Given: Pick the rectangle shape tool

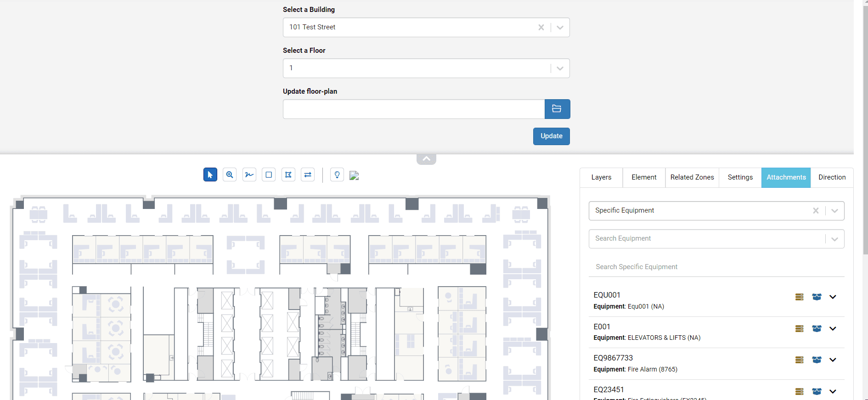Looking at the screenshot, I should click(269, 175).
